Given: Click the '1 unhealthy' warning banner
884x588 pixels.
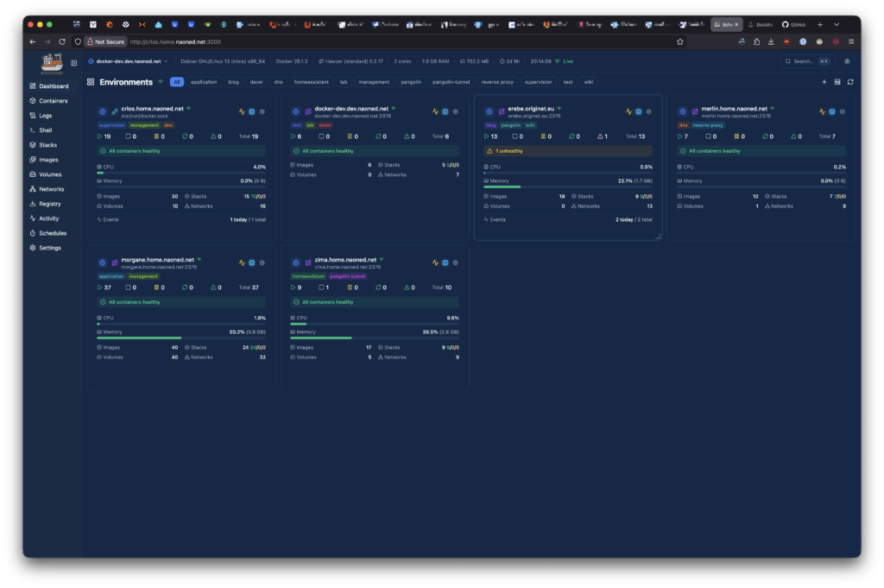Looking at the screenshot, I should (x=568, y=151).
